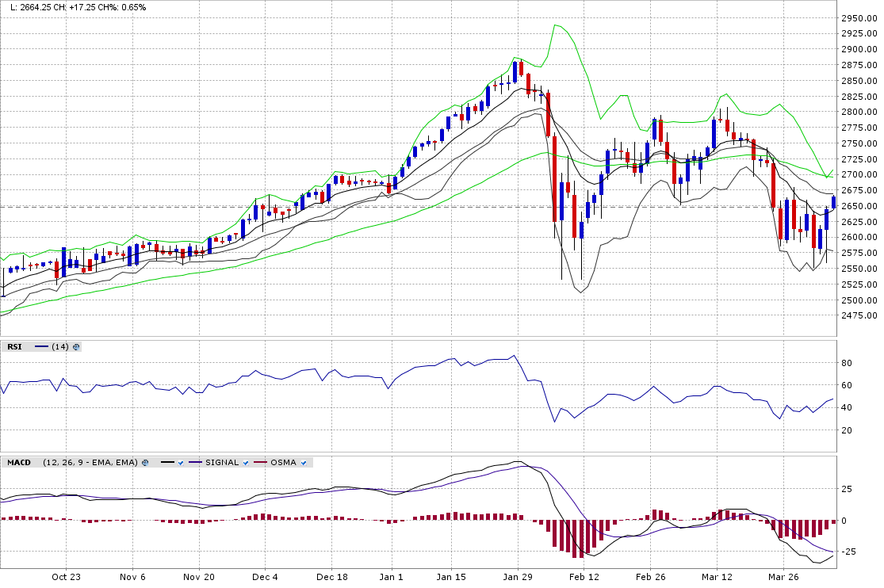
Task: Click the Nov 20 date label
Action: coord(199,577)
